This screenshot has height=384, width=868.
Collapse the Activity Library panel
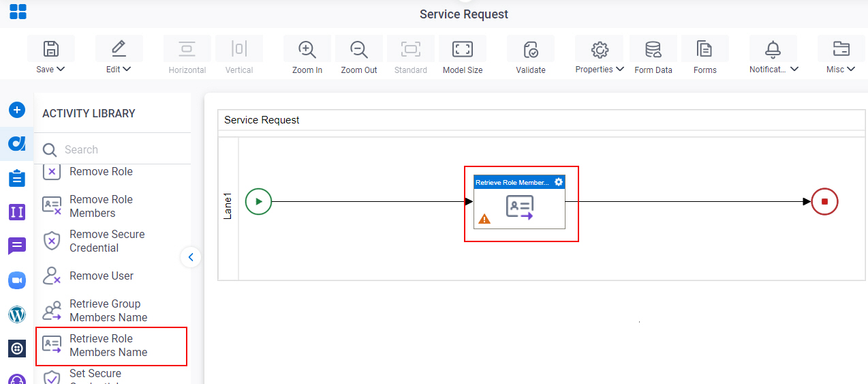coord(191,257)
